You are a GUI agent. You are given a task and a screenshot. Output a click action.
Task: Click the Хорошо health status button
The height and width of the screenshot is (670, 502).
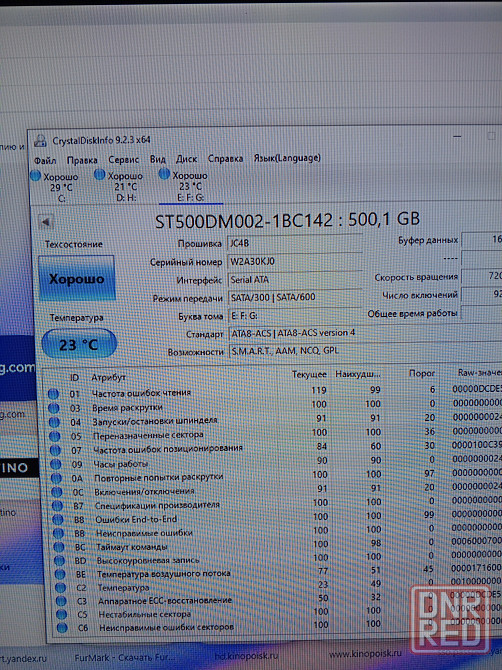(77, 279)
